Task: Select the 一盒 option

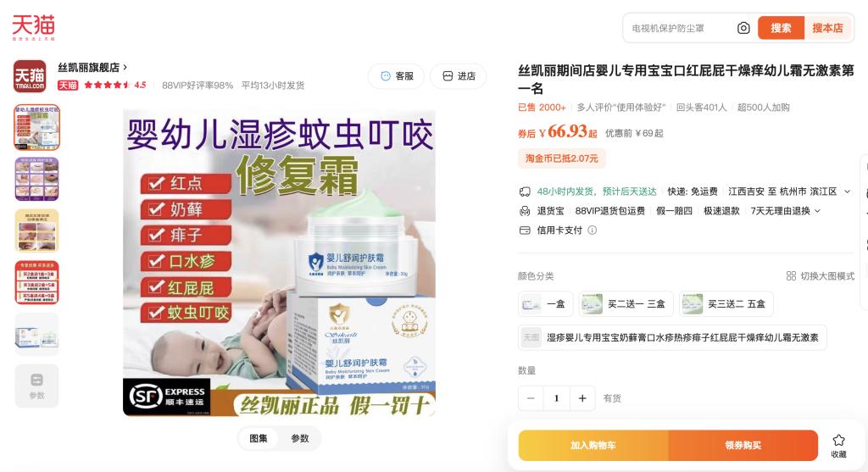Action: pos(545,303)
